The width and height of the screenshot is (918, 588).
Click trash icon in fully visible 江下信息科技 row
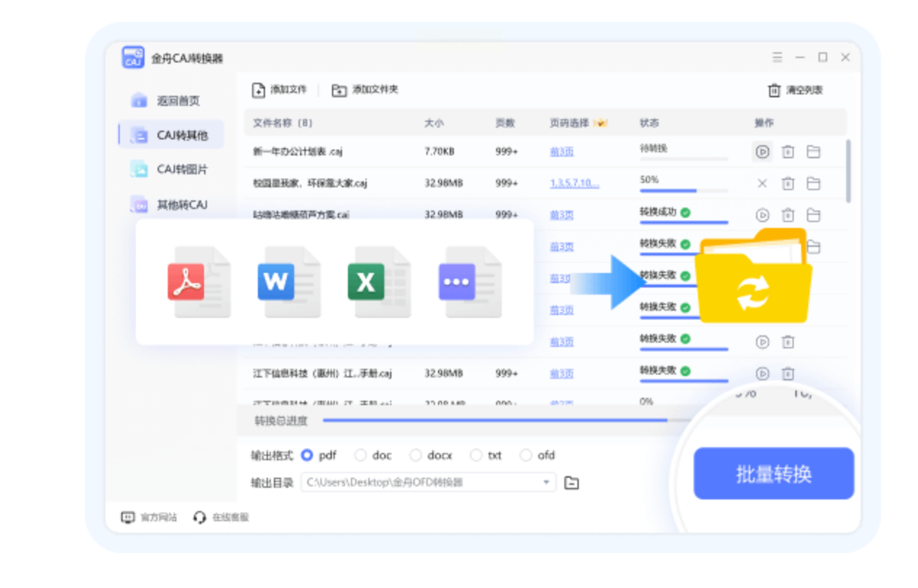click(788, 374)
